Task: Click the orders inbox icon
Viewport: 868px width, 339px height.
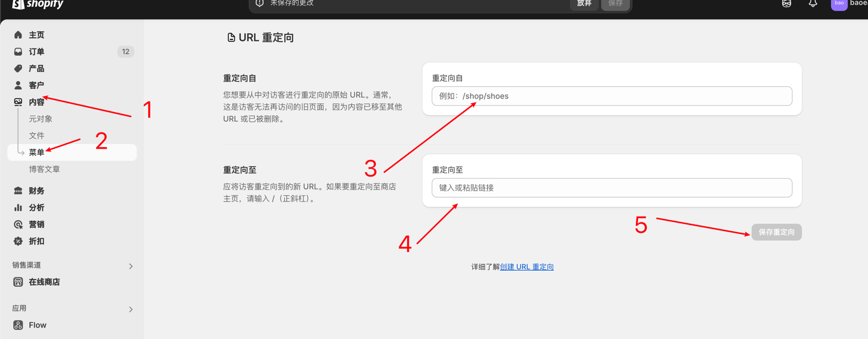Action: pyautogui.click(x=18, y=52)
